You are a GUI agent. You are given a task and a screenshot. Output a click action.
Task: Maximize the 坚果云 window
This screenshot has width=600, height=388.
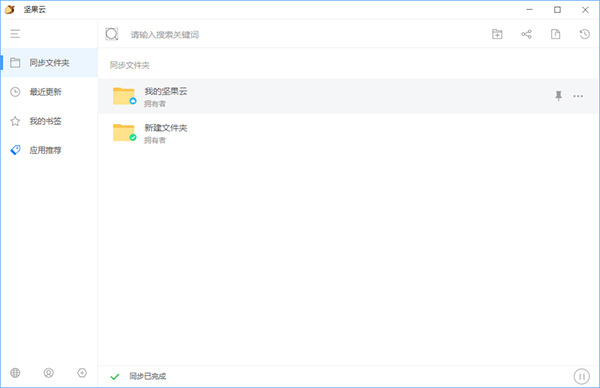558,10
